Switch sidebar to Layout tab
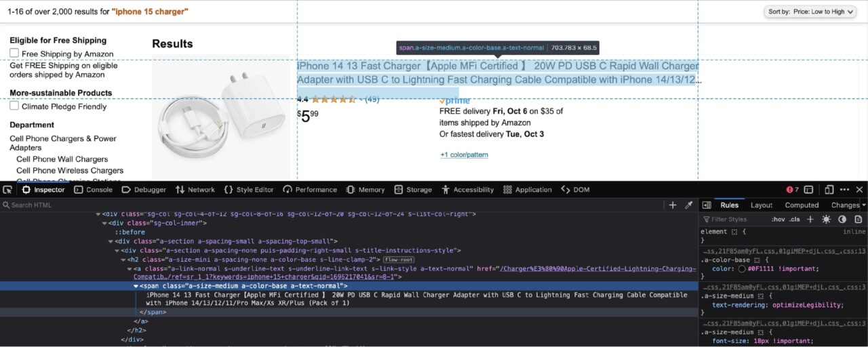868x347 pixels. tap(762, 205)
